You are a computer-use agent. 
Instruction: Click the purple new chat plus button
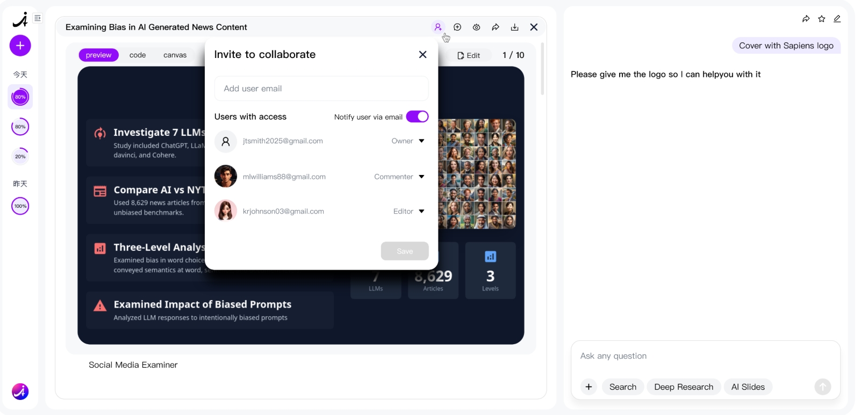point(20,46)
